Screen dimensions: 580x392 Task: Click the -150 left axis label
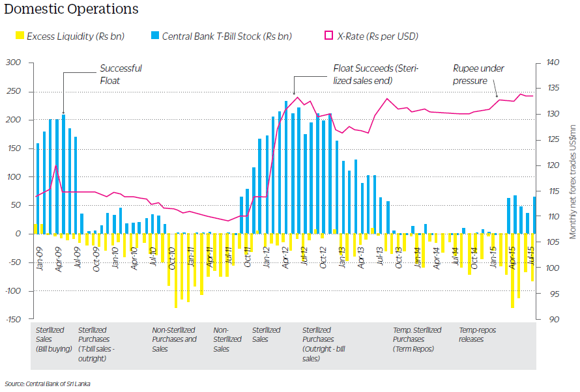click(13, 319)
